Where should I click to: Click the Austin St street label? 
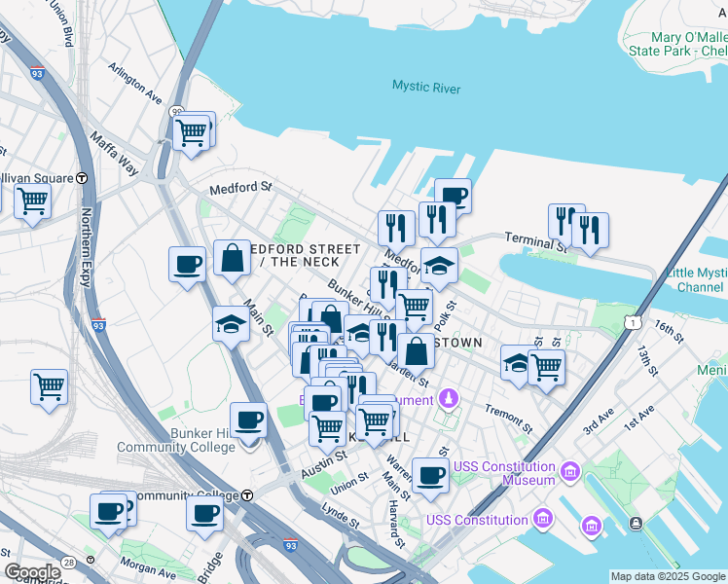(324, 464)
